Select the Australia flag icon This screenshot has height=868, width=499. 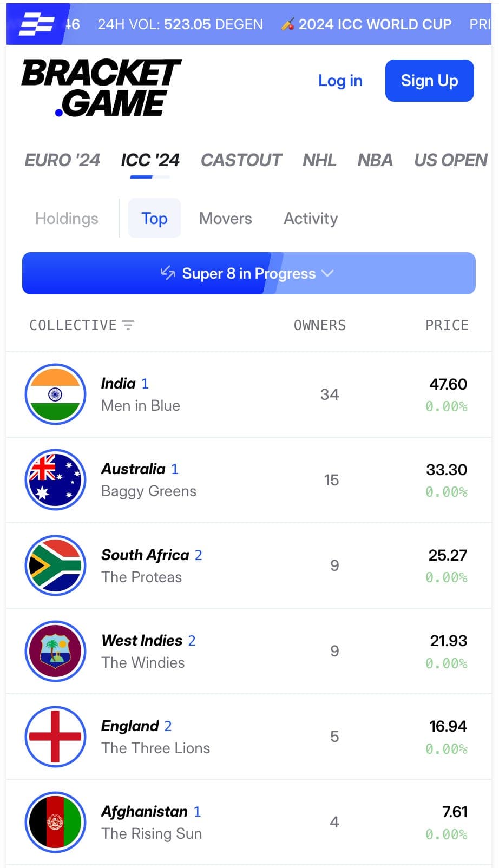pos(56,480)
